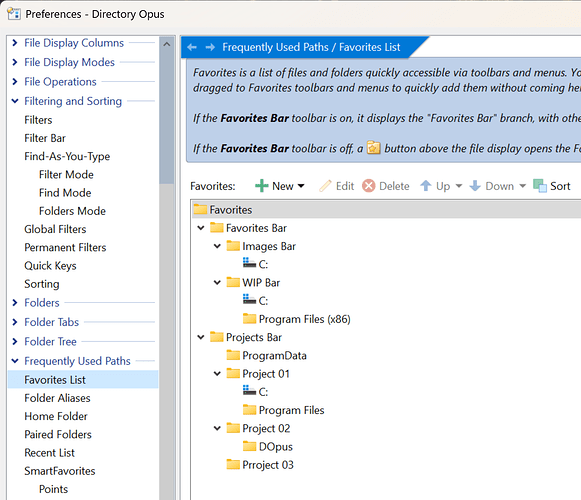Collapse the Filtering and Sorting category
The image size is (581, 500).
(15, 101)
